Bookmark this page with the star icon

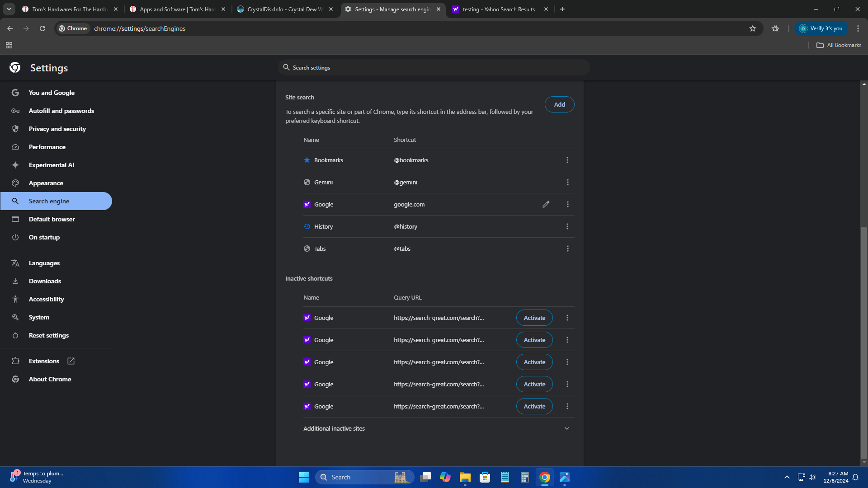[x=752, y=28]
